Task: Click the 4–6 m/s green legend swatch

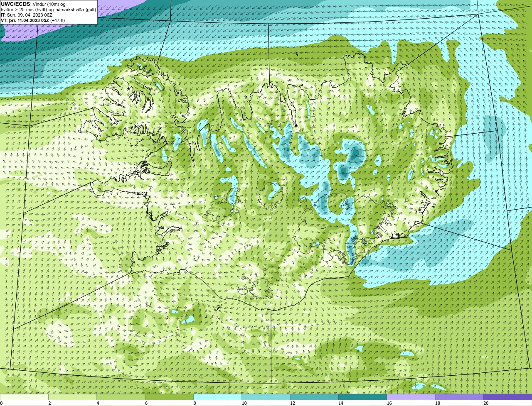Action: [121, 397]
